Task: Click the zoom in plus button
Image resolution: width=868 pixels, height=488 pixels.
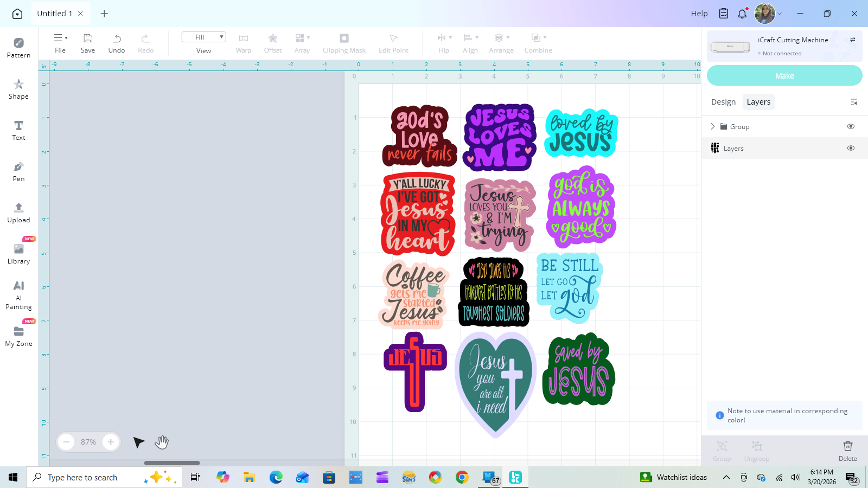Action: pos(111,442)
